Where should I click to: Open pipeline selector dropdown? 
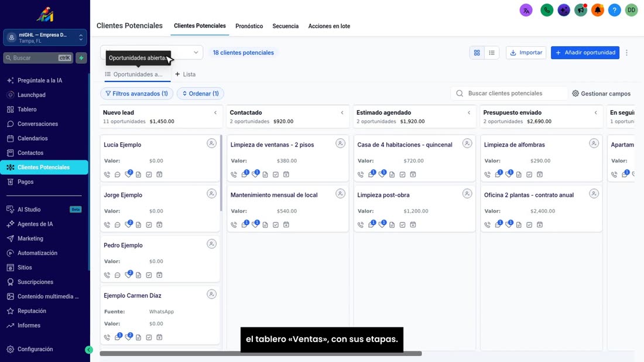152,53
